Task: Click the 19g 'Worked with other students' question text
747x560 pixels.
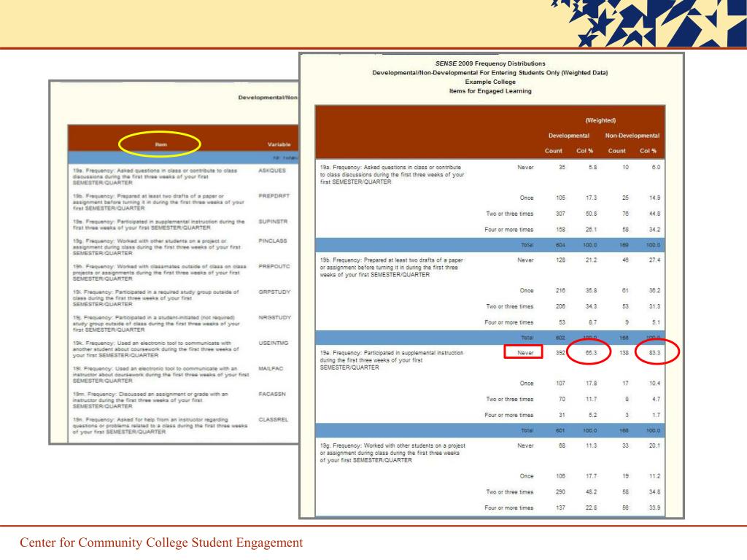Action: 392,454
